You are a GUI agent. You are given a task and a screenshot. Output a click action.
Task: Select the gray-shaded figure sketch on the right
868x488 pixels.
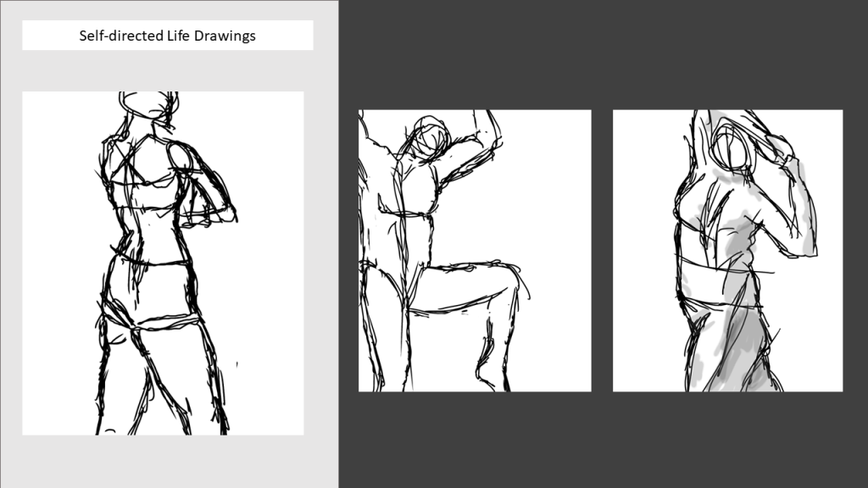(x=727, y=251)
